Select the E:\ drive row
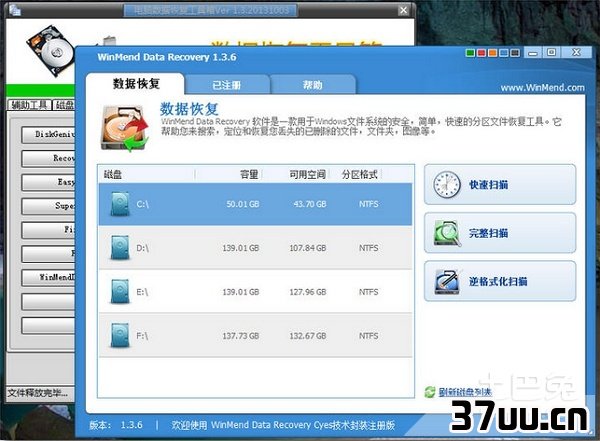The image size is (600, 441). 255,292
